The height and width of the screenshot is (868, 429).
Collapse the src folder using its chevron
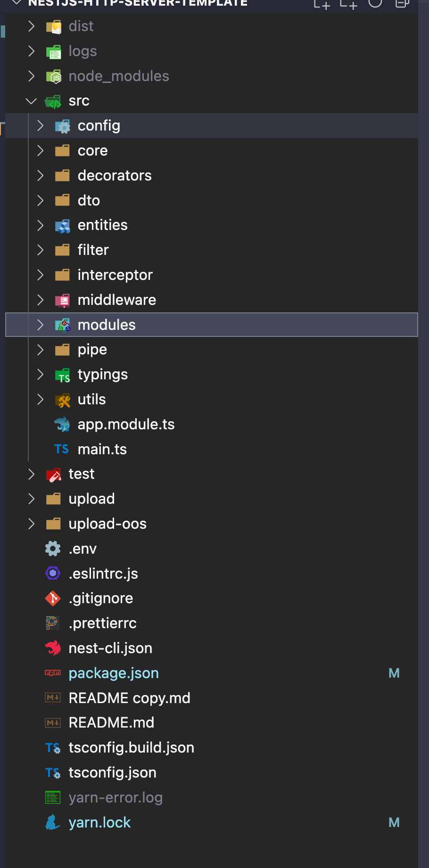(x=32, y=101)
